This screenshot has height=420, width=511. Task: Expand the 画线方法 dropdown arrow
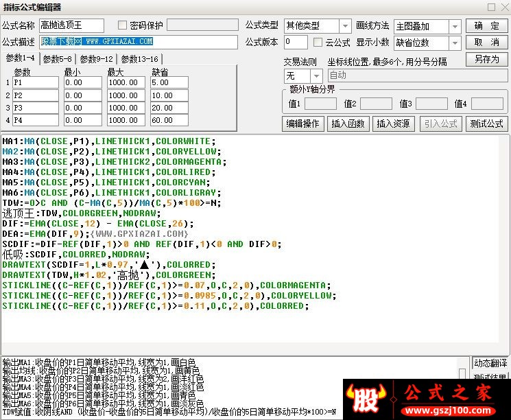pyautogui.click(x=455, y=26)
